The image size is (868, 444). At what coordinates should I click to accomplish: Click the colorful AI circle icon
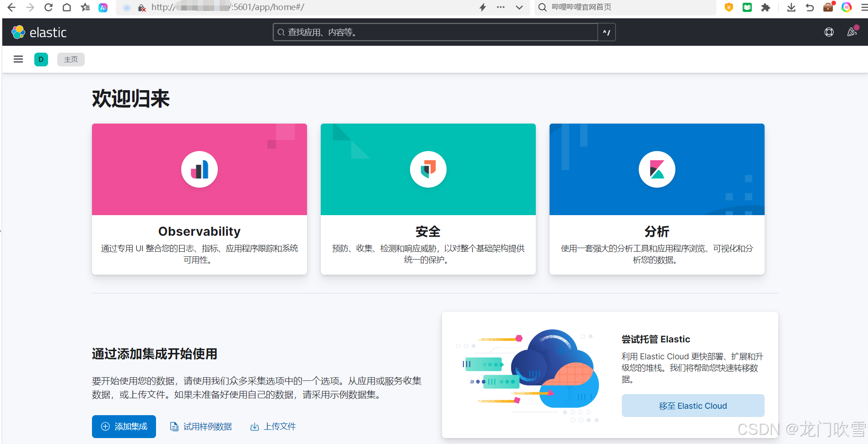tap(846, 7)
